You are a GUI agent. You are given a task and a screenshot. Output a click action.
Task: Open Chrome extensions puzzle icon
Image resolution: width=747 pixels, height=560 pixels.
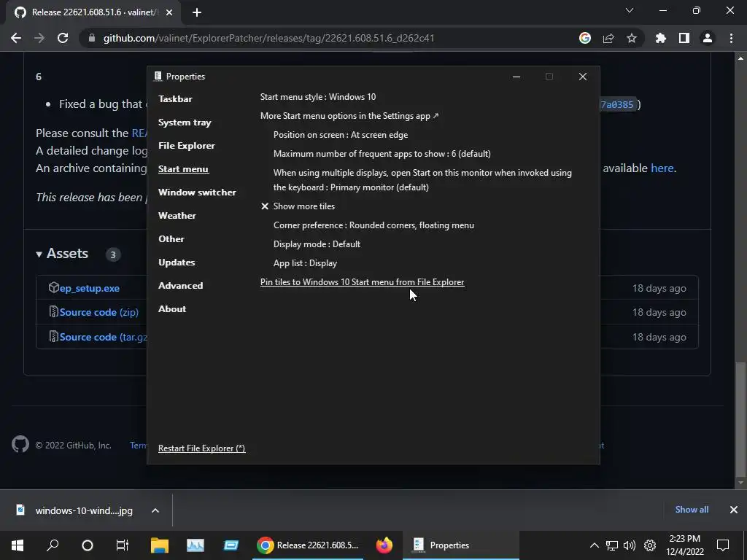[661, 38]
